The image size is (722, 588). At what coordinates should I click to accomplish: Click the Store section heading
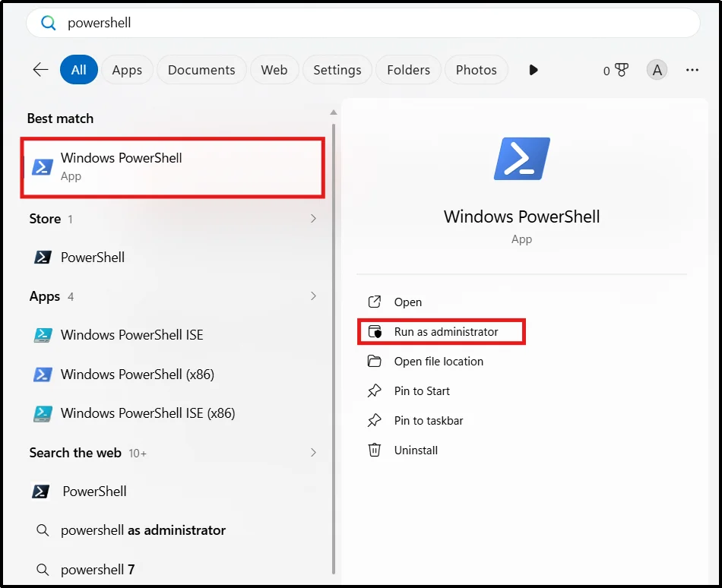point(45,219)
